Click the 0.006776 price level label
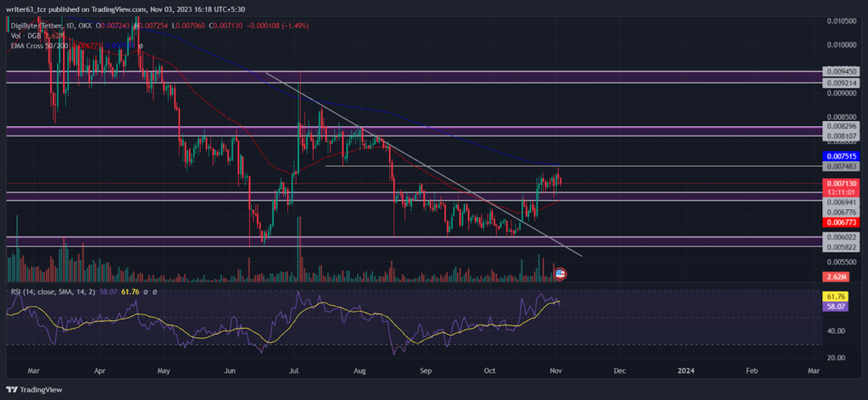 point(840,212)
